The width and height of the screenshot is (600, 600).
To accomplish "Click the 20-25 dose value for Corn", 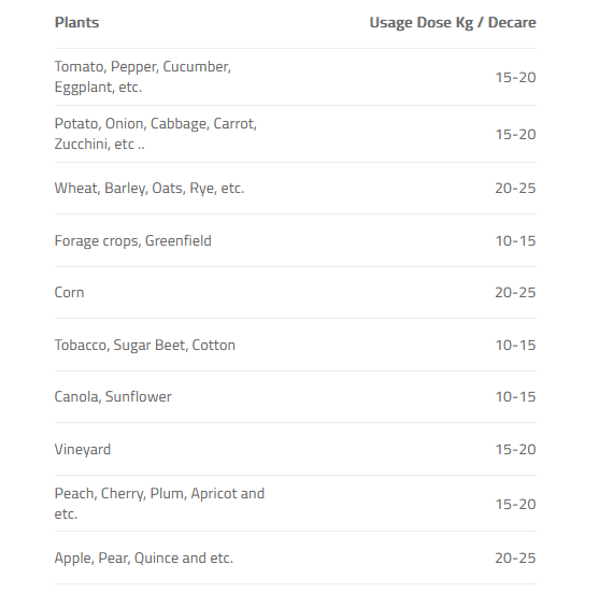I will pos(515,292).
